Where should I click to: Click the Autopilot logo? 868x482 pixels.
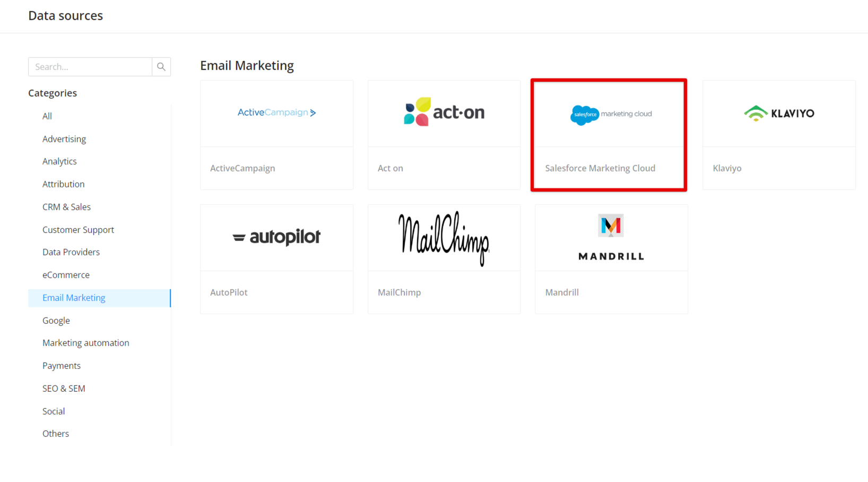pos(276,237)
